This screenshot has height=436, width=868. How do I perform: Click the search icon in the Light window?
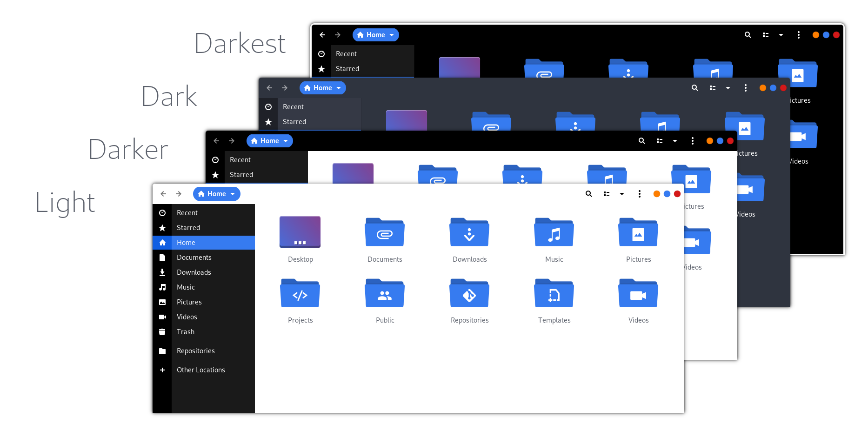(588, 194)
